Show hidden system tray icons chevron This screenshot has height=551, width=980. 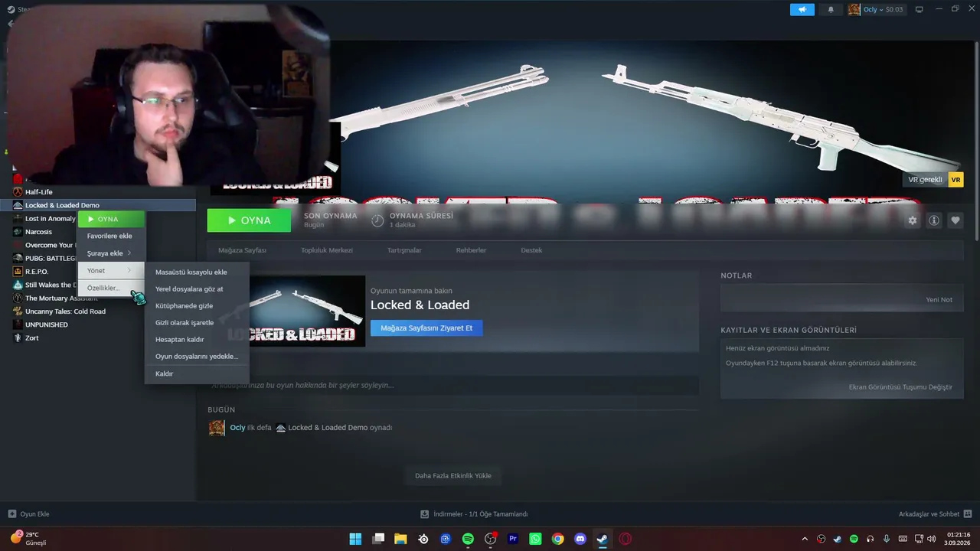click(x=805, y=539)
